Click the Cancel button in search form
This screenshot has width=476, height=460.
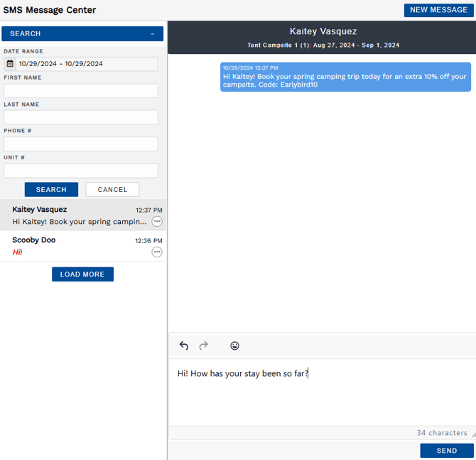[112, 190]
